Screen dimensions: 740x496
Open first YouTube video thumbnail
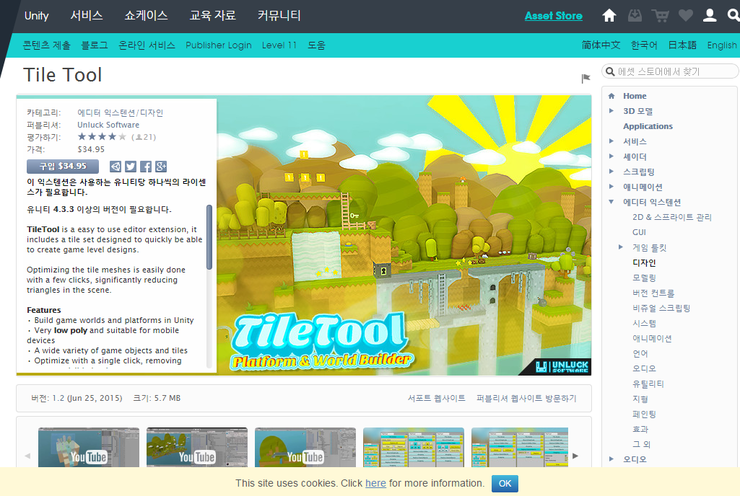point(89,448)
